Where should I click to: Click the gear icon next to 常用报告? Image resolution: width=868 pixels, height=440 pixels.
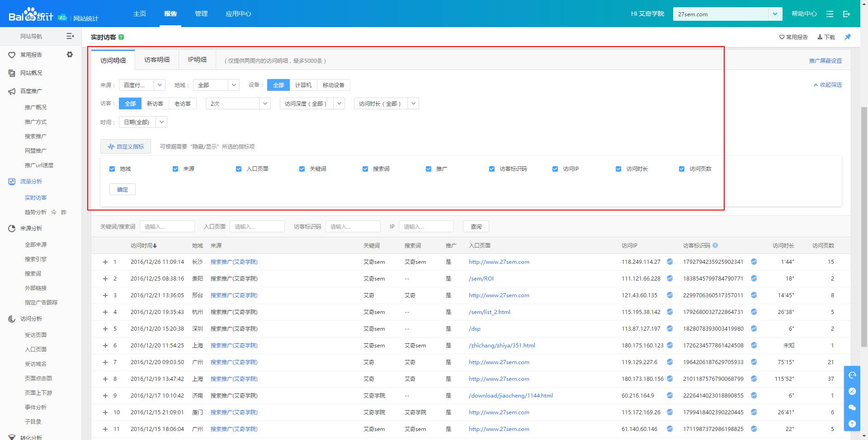click(70, 55)
